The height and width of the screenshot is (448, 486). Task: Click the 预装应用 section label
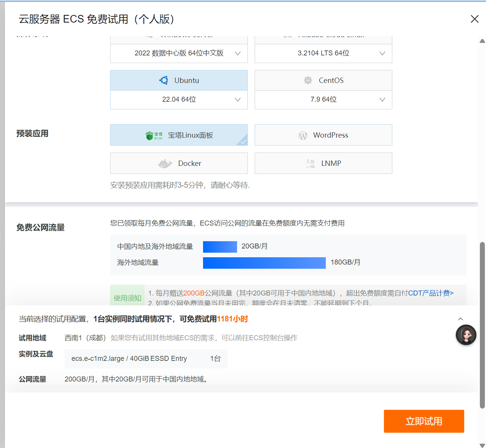[x=33, y=133]
